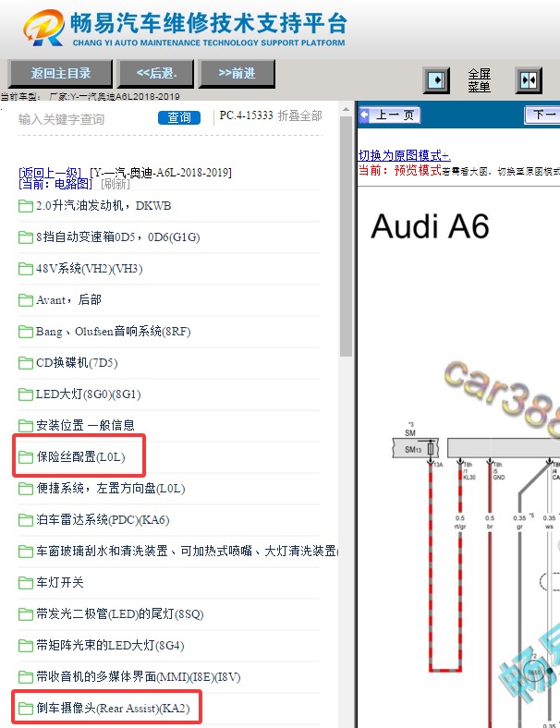
Task: Click folder icon beside CD换碟机(7D5)
Action: click(x=26, y=363)
